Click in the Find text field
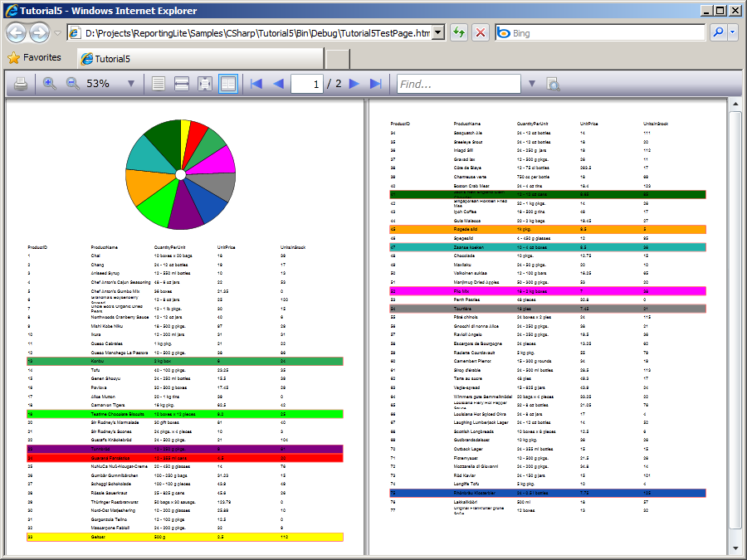 458,84
